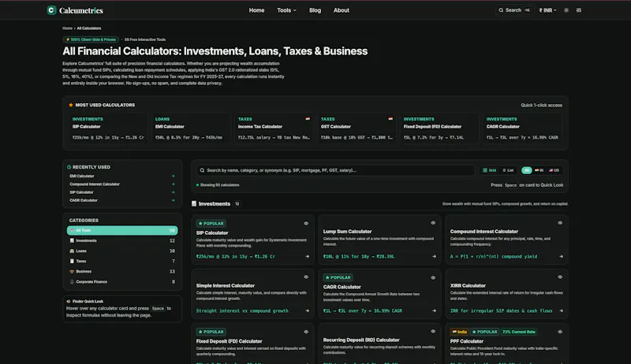This screenshot has width=631, height=364.
Task: Open most-used Fixed Deposit (FD) Calculator tile
Action: pyautogui.click(x=439, y=128)
